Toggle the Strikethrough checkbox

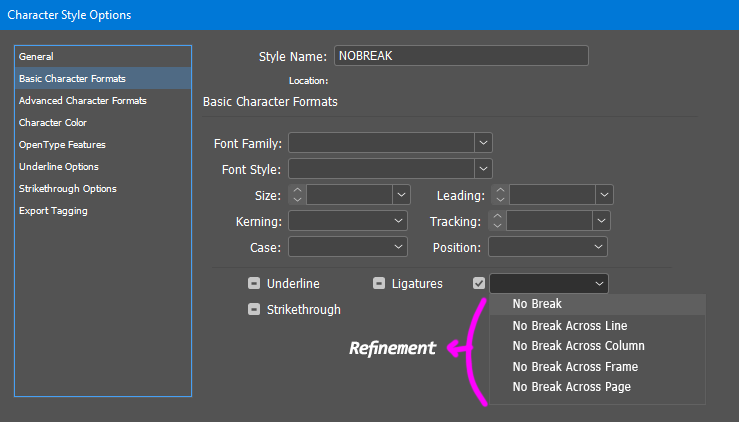255,310
